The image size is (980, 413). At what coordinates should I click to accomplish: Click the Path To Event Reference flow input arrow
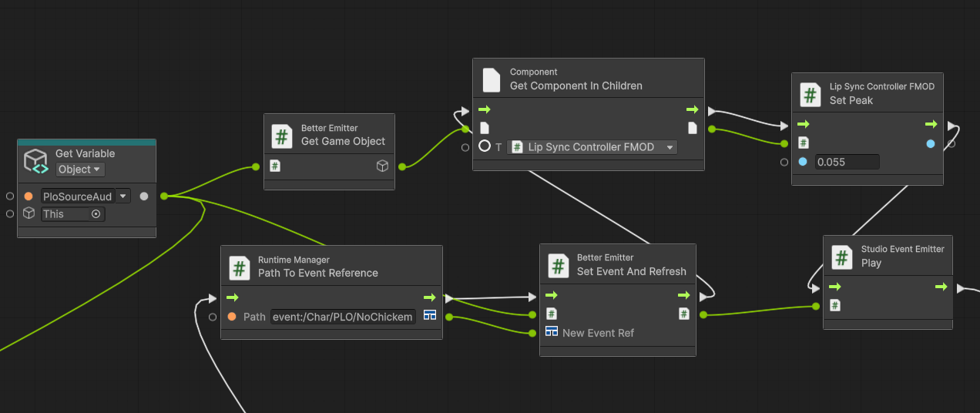(233, 297)
